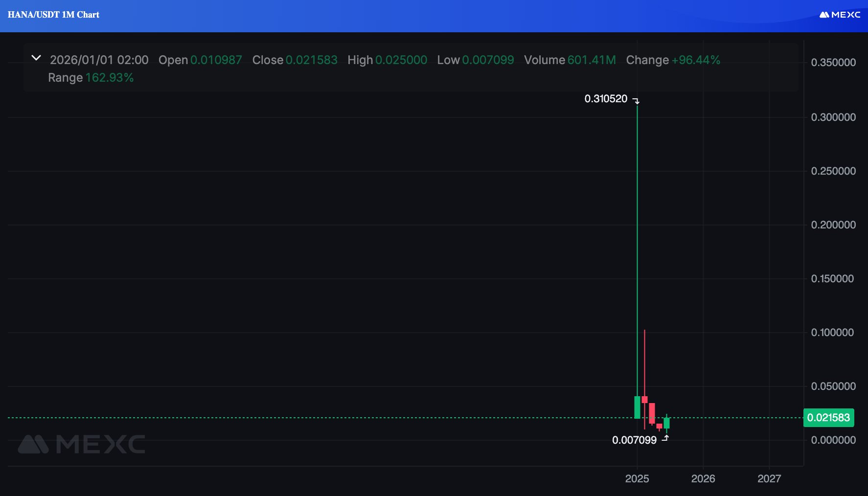The image size is (868, 496).
Task: Click the date 2026/01/01 02:00
Action: pos(99,60)
